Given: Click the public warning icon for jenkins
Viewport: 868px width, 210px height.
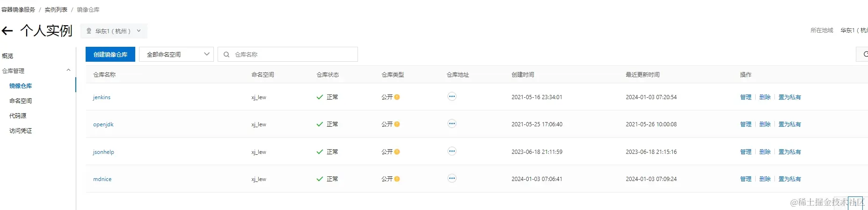Looking at the screenshot, I should point(397,97).
